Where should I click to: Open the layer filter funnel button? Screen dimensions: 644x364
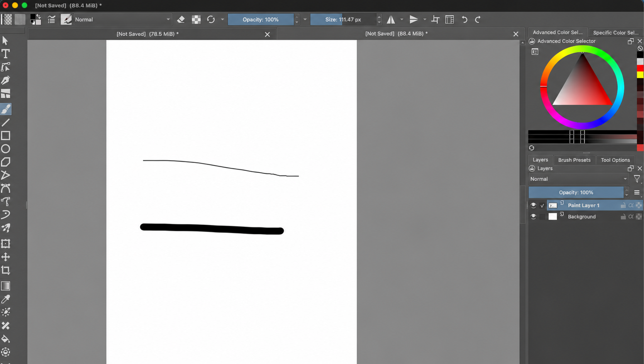637,179
